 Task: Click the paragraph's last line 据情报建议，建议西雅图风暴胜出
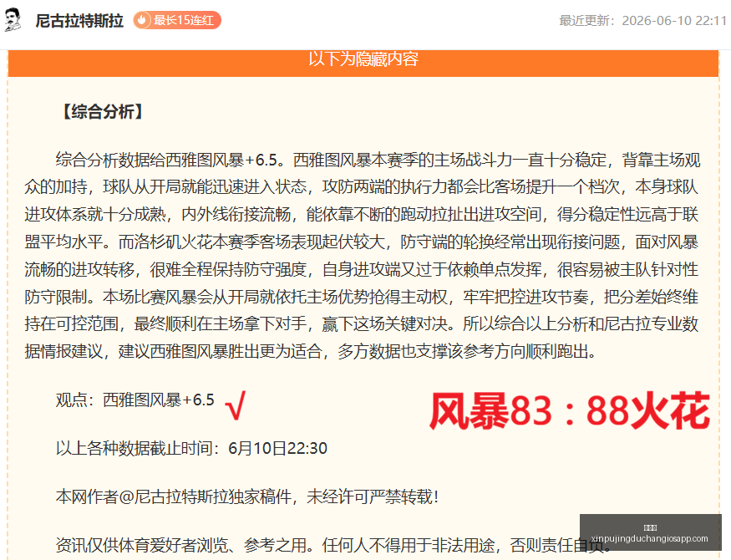(x=311, y=352)
